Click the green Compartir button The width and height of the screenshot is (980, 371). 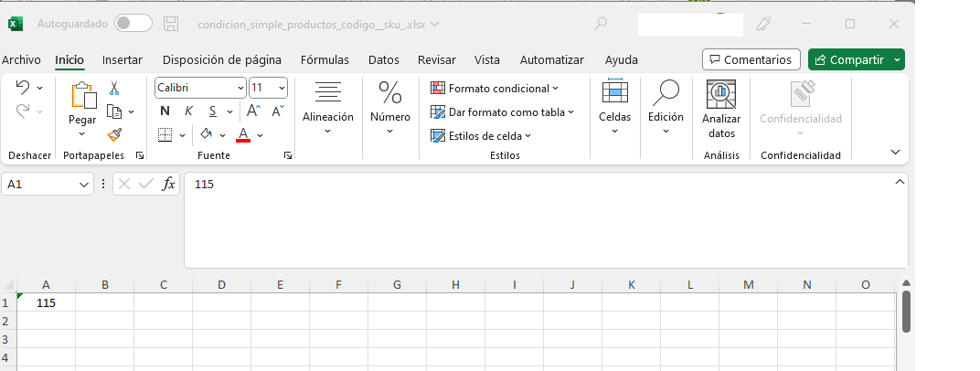(849, 60)
